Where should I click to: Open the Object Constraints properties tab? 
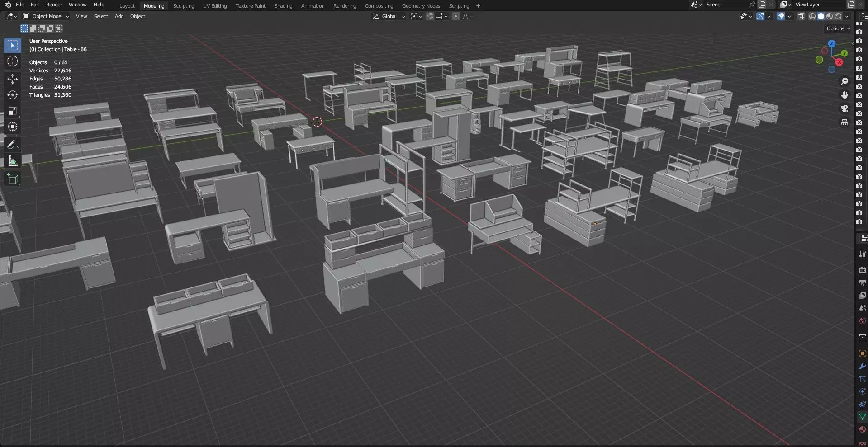click(x=862, y=404)
